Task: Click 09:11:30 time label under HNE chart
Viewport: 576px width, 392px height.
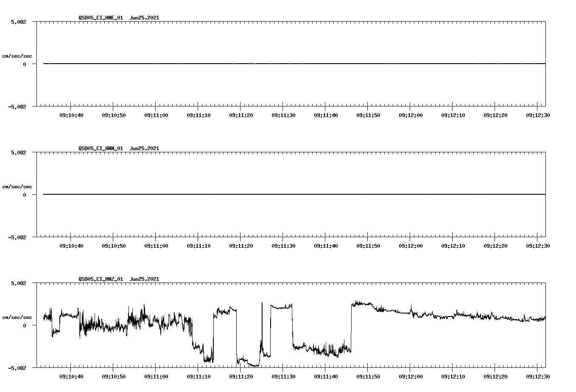Action: [x=283, y=115]
